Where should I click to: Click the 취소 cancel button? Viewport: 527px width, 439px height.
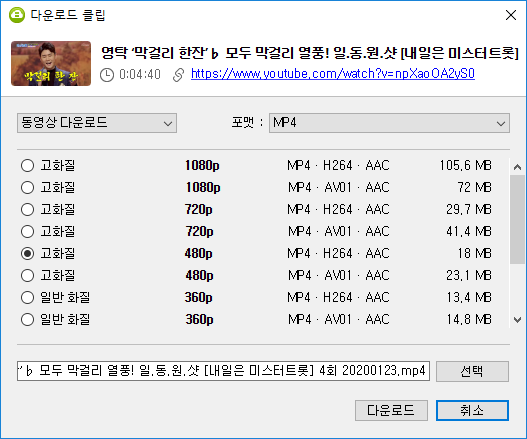[x=472, y=410]
